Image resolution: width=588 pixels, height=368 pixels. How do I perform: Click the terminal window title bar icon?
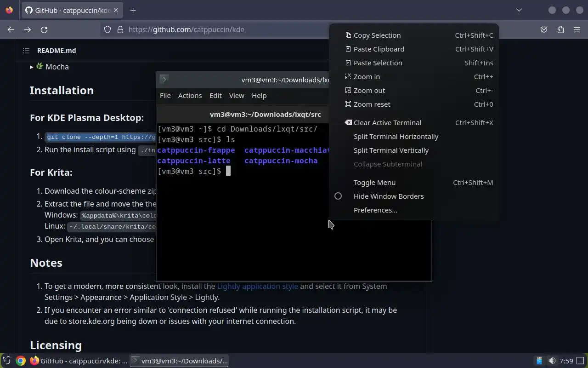[x=164, y=79]
